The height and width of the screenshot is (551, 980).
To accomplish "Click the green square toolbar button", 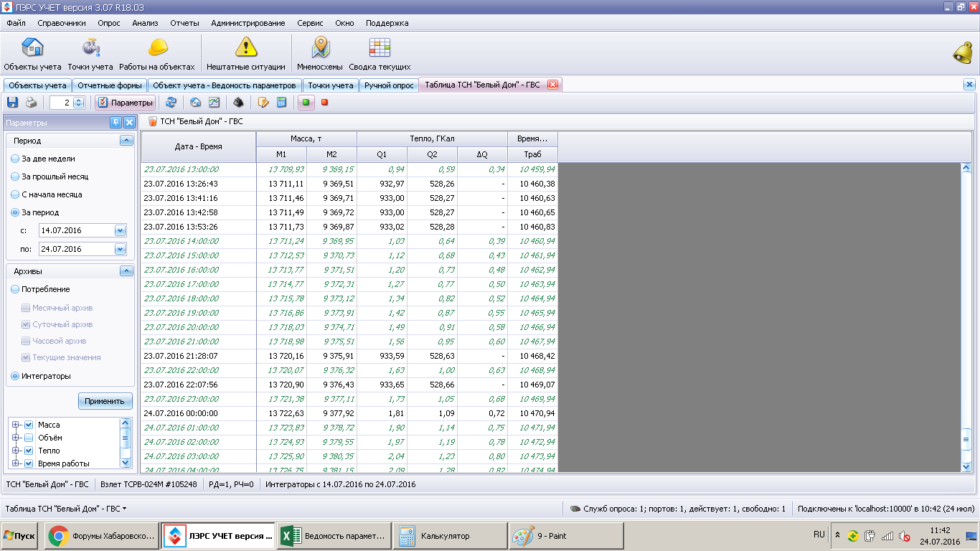I will [x=306, y=103].
